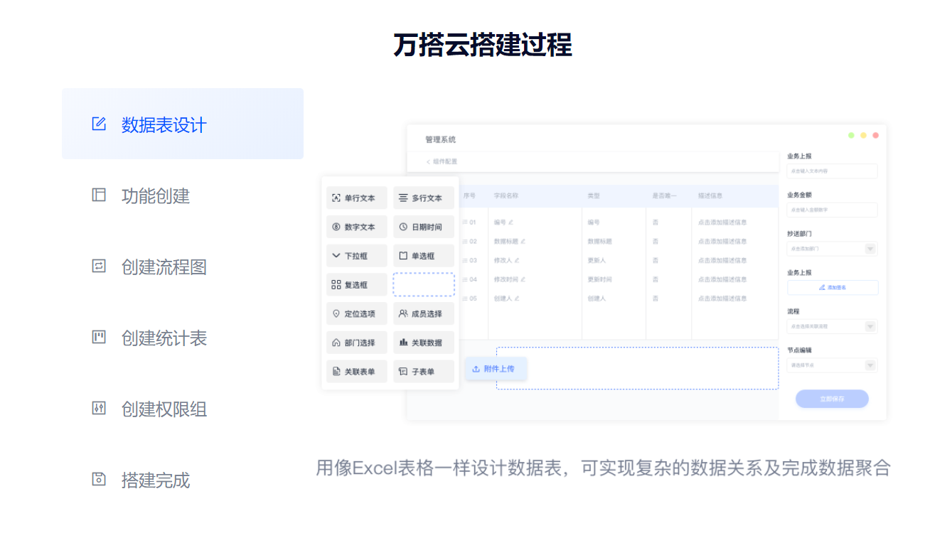Go to the 创建统计表 tab
The height and width of the screenshot is (560, 952).
point(183,338)
